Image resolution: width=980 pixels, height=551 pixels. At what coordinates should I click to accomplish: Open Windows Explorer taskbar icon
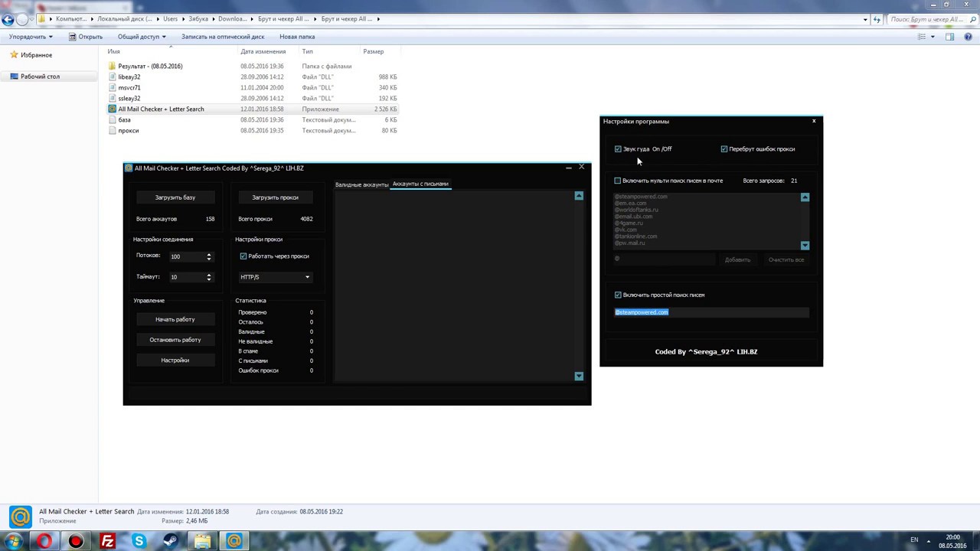[202, 541]
